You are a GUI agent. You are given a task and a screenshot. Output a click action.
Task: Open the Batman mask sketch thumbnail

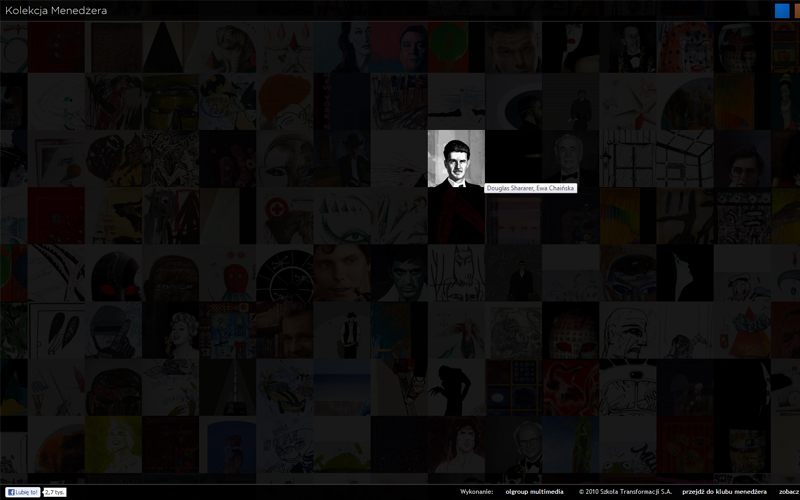[456, 272]
